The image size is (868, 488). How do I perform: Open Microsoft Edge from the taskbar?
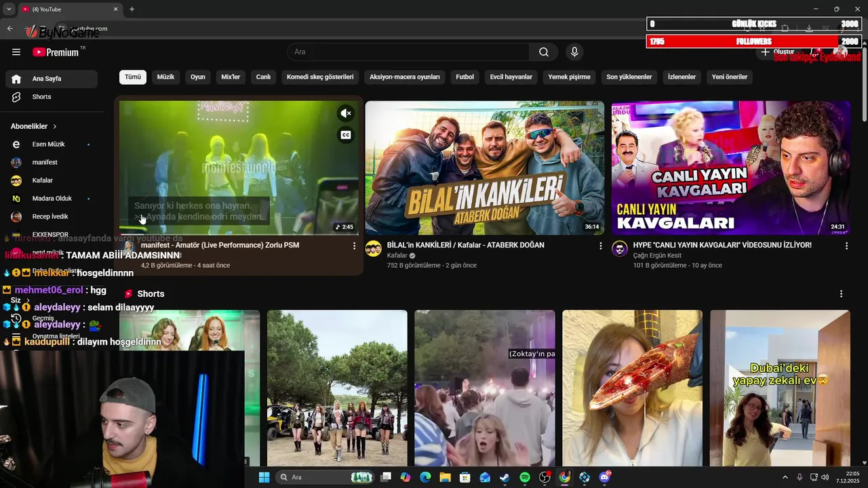coord(425,477)
